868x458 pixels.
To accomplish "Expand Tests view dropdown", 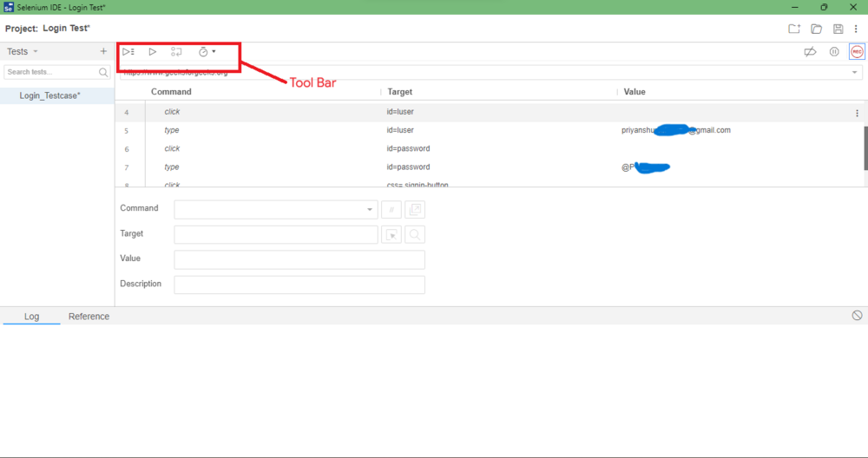I will 36,51.
